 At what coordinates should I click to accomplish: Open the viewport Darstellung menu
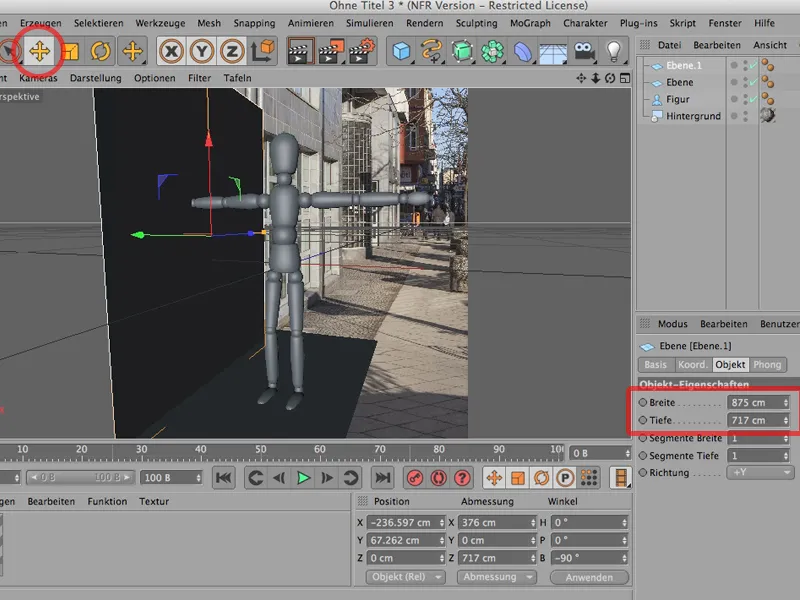coord(95,78)
